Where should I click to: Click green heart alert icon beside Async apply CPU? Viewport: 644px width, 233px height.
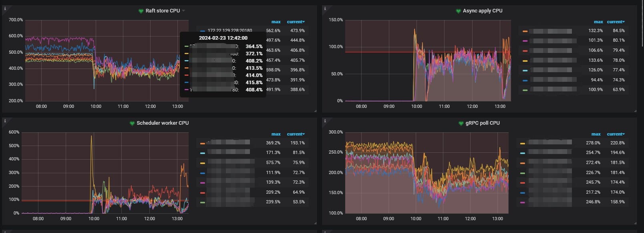pyautogui.click(x=458, y=11)
